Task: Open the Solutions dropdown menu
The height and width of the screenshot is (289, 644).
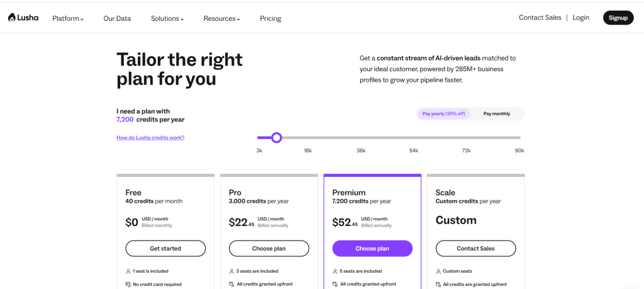Action: (x=167, y=18)
